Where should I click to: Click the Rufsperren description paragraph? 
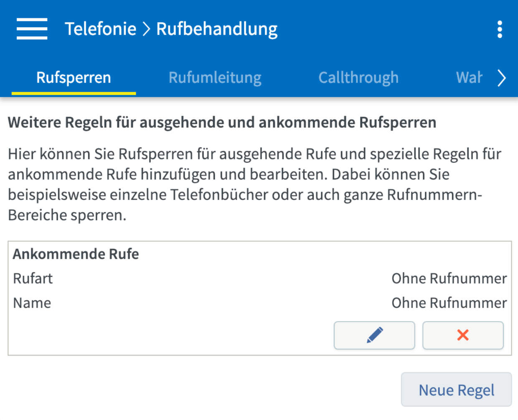coord(255,185)
